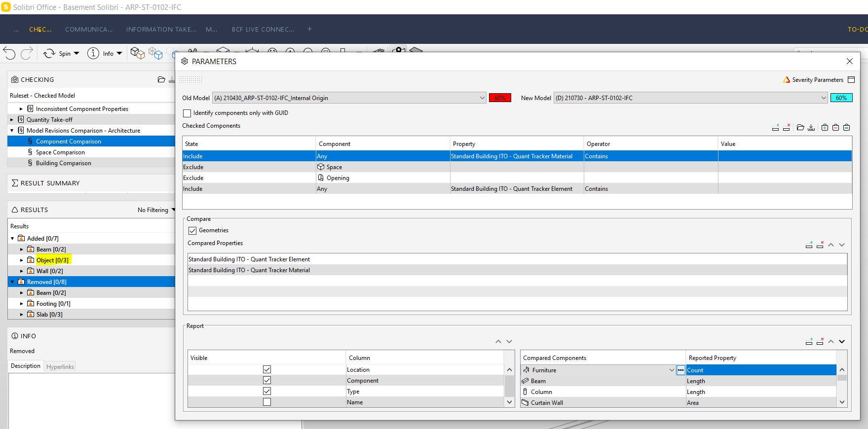The image size is (868, 429).
Task: Toggle visibility of Location column
Action: point(267,369)
